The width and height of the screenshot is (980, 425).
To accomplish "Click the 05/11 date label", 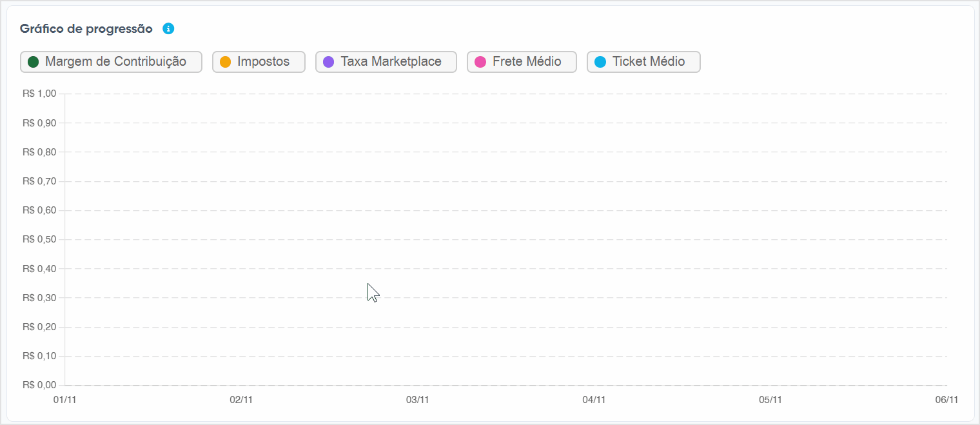I will click(x=770, y=400).
